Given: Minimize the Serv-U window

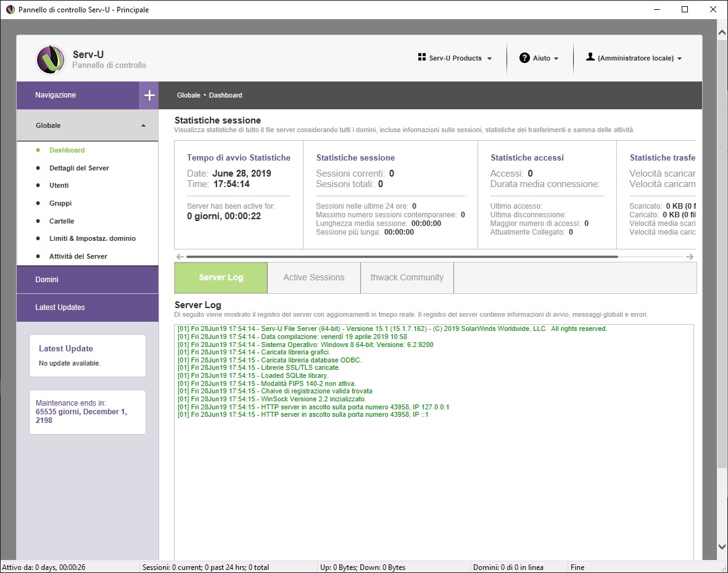Looking at the screenshot, I should (x=657, y=9).
